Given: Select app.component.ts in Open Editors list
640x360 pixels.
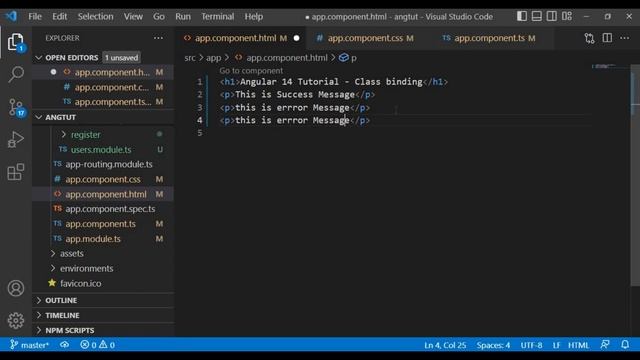Looking at the screenshot, I should (113, 102).
